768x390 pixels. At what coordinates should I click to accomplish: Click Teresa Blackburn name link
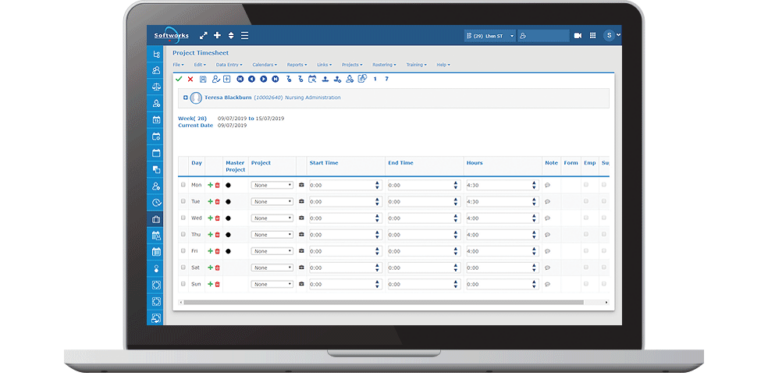click(x=228, y=98)
